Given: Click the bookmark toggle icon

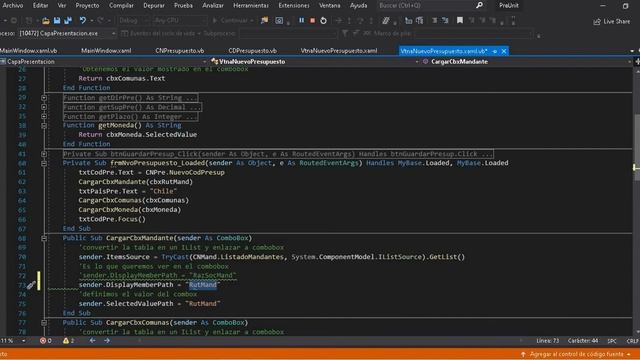Looking at the screenshot, I should pos(460,20).
